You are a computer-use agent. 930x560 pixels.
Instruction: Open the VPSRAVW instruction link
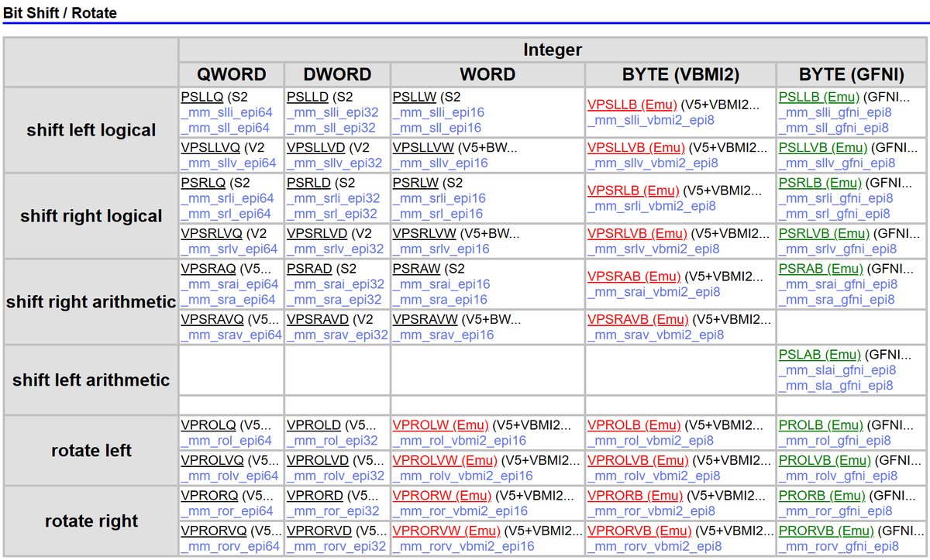pyautogui.click(x=425, y=320)
